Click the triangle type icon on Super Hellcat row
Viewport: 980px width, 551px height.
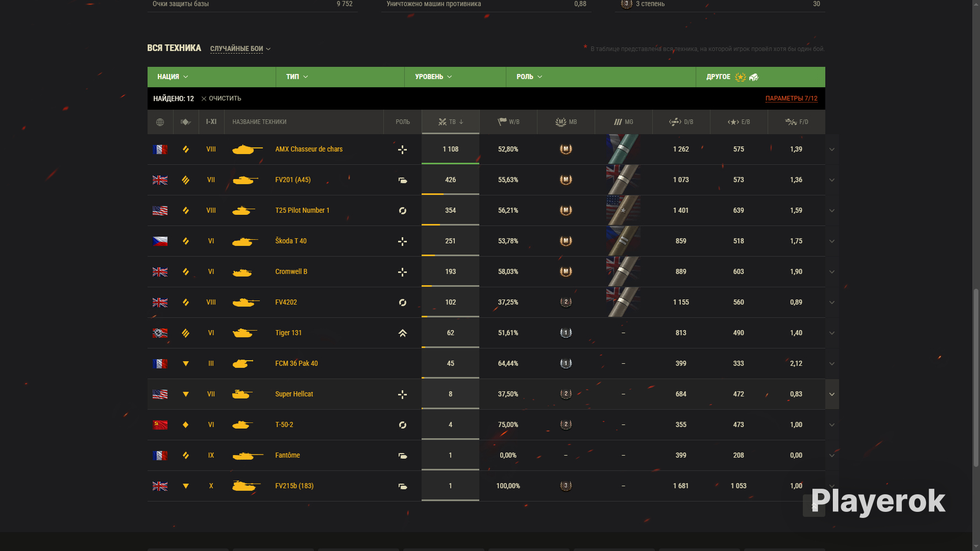click(186, 395)
